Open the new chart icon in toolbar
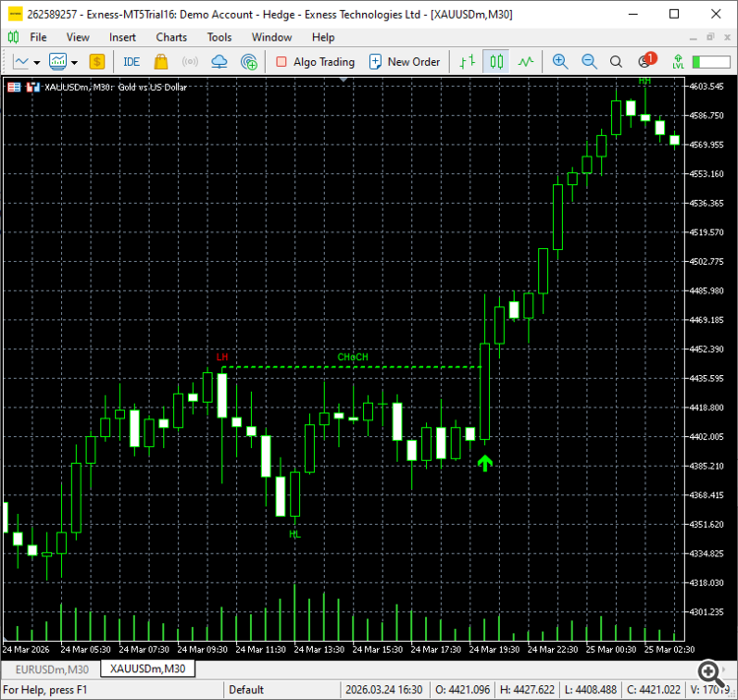738x700 pixels. [x=22, y=62]
